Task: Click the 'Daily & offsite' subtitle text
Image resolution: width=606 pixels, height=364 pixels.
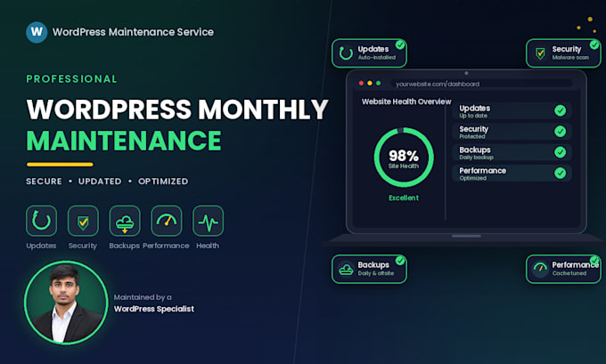Action: pyautogui.click(x=376, y=273)
